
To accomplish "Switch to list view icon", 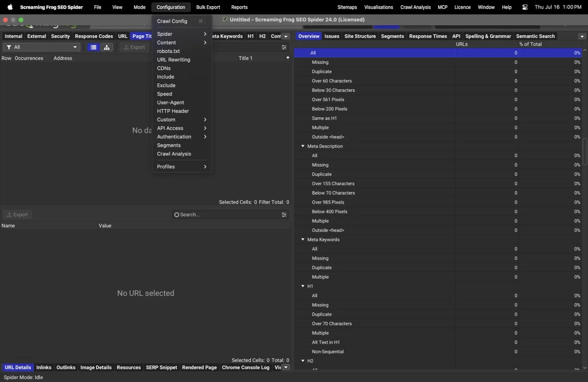I will [93, 47].
